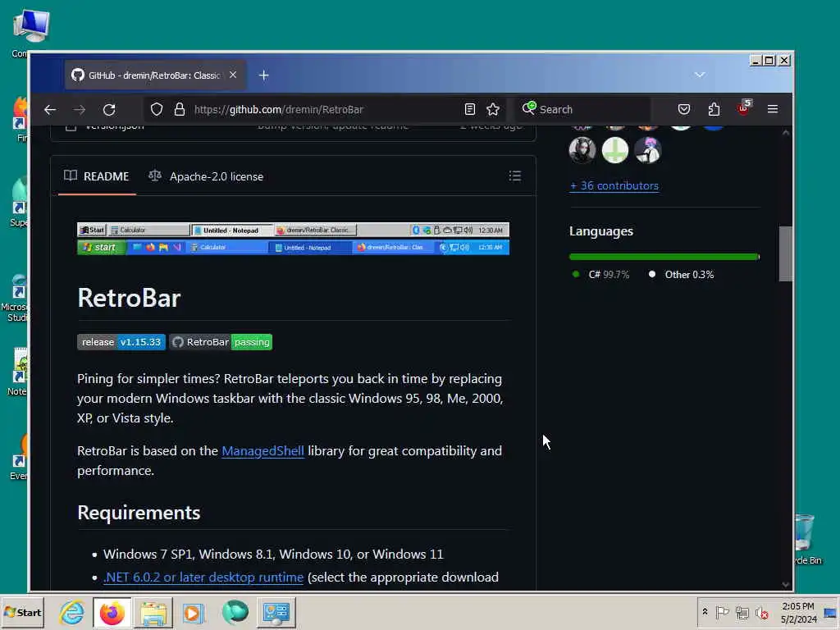Click the Show desktop tray button
The image size is (840, 630).
(x=830, y=613)
